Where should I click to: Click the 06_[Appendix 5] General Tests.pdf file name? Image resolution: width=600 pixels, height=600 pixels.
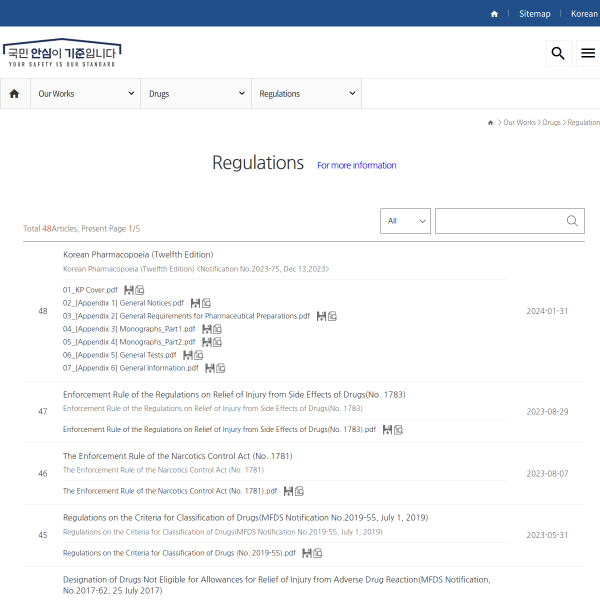tap(119, 355)
